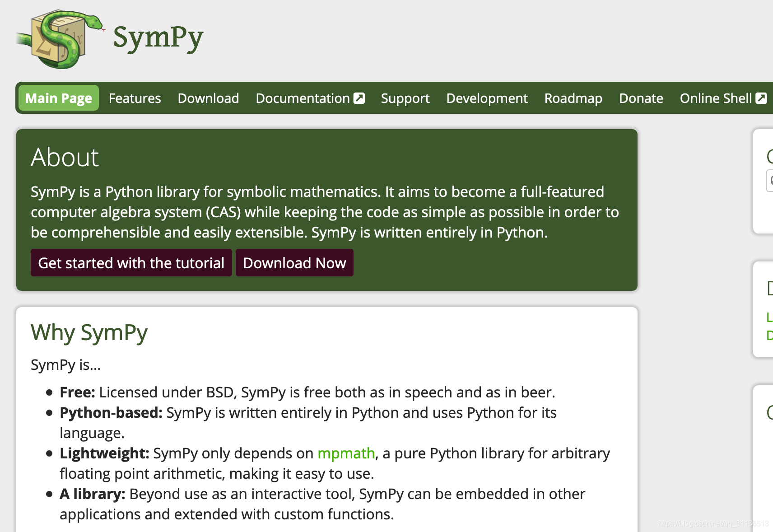Image resolution: width=773 pixels, height=532 pixels.
Task: Select Support in the navigation bar
Action: (405, 98)
